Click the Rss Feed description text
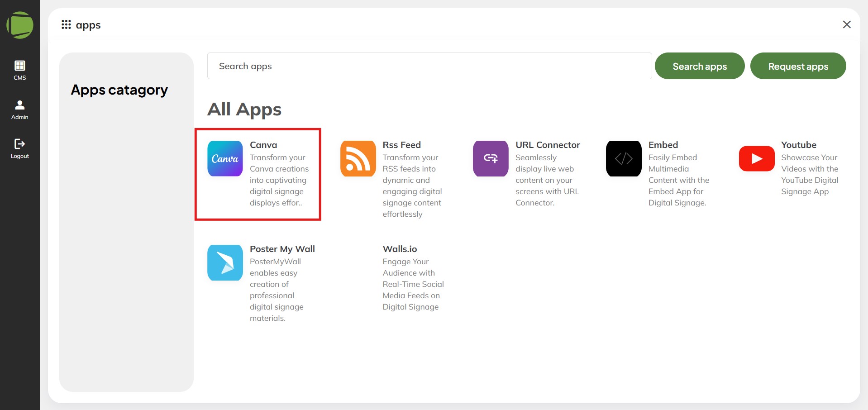The image size is (868, 410). 412,186
